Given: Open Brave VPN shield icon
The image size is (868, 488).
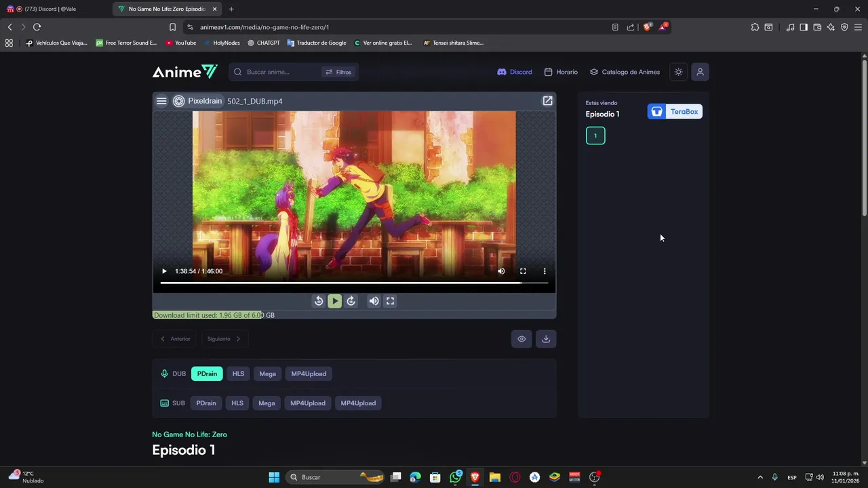Looking at the screenshot, I should (x=844, y=27).
